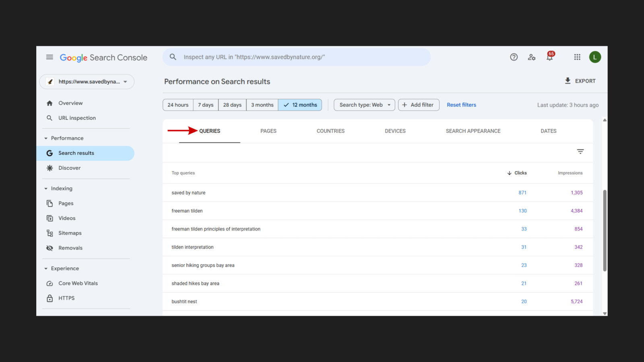This screenshot has height=362, width=644.
Task: Open the navigation hamburger menu
Action: click(50, 57)
